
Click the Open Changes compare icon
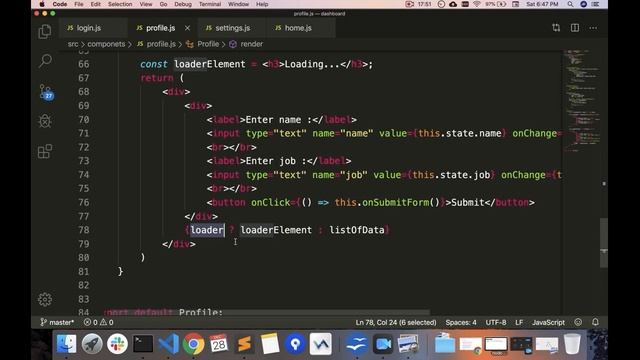tap(556, 28)
